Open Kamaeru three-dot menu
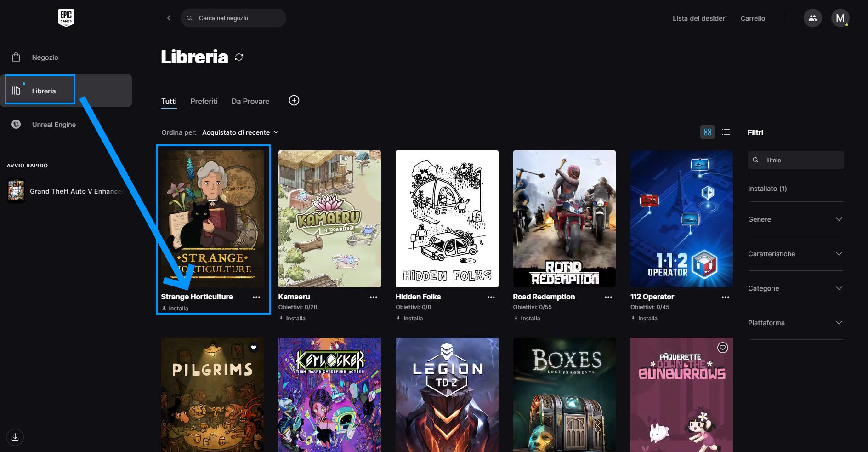Image resolution: width=868 pixels, height=452 pixels. 374,297
